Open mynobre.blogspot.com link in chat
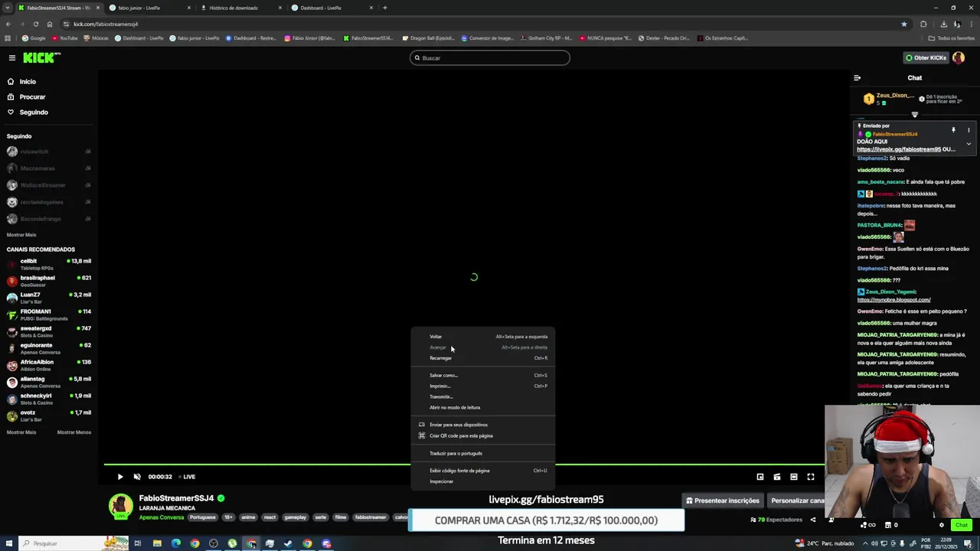 tap(893, 300)
